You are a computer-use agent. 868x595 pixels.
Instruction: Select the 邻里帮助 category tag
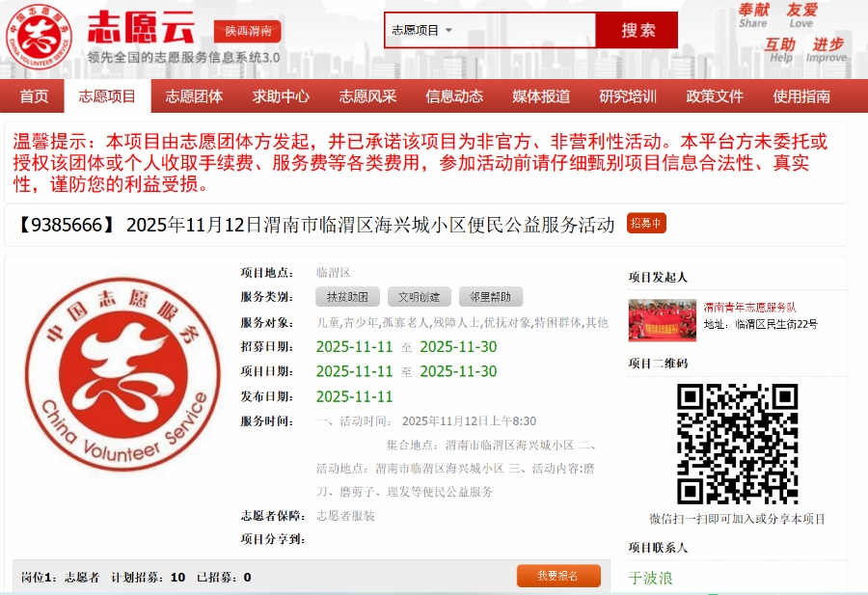pos(491,297)
